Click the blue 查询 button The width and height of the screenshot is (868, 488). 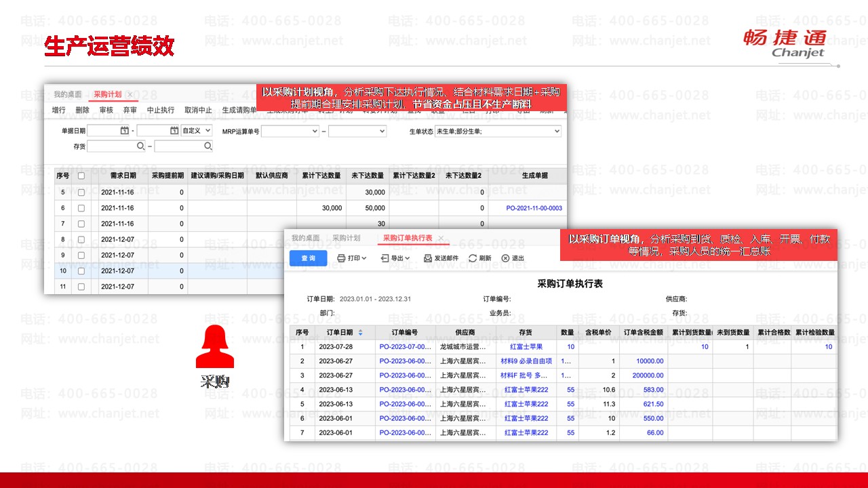309,258
